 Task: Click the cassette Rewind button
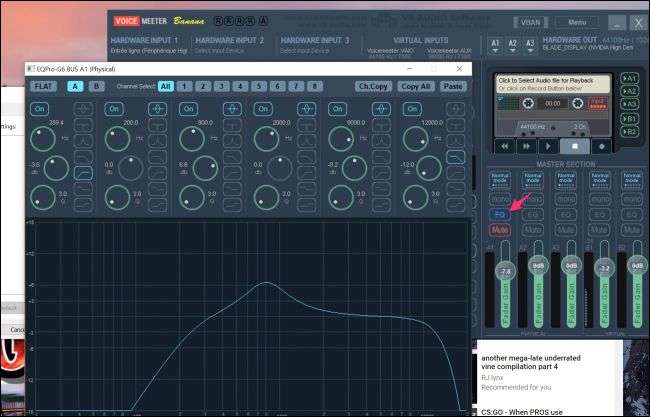503,146
